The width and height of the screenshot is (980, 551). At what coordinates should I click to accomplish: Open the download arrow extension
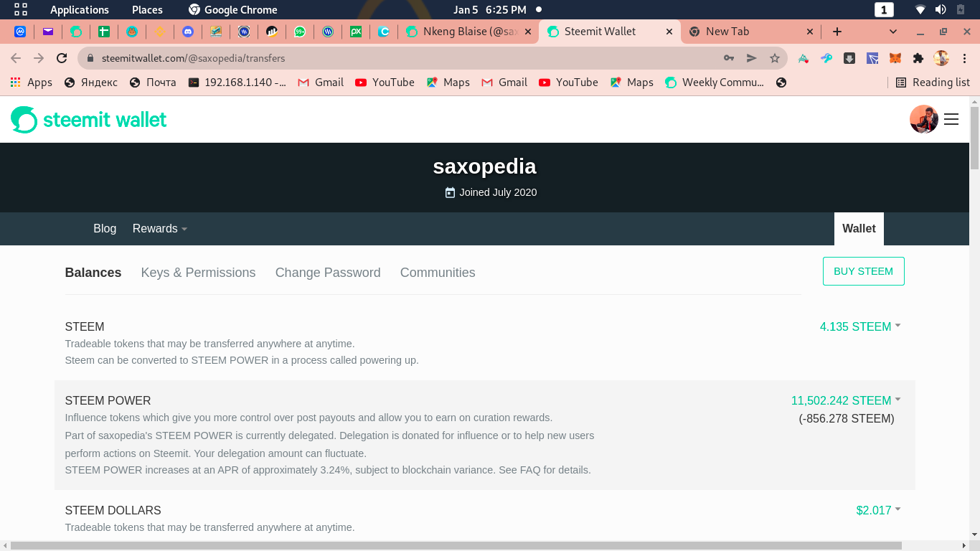click(x=849, y=58)
